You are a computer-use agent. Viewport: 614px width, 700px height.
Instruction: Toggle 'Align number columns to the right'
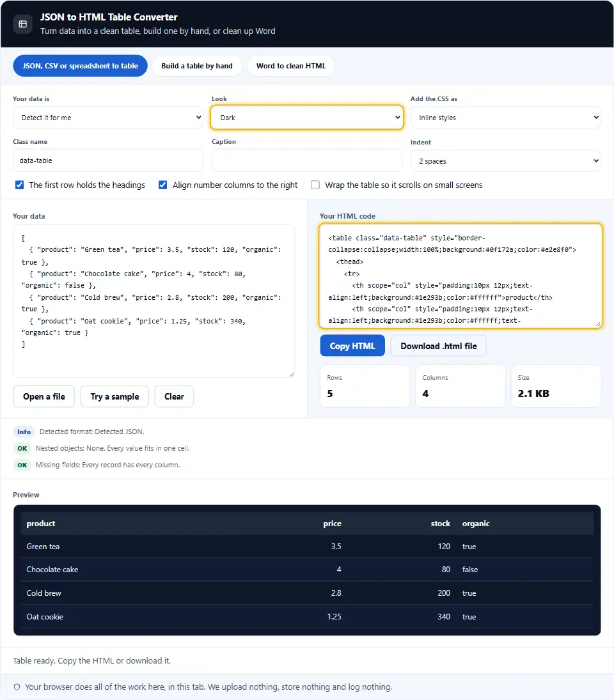[163, 185]
